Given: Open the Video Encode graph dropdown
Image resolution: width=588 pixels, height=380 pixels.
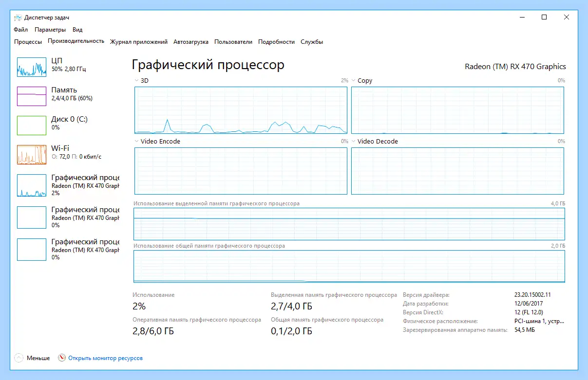Looking at the screenshot, I should (x=136, y=142).
